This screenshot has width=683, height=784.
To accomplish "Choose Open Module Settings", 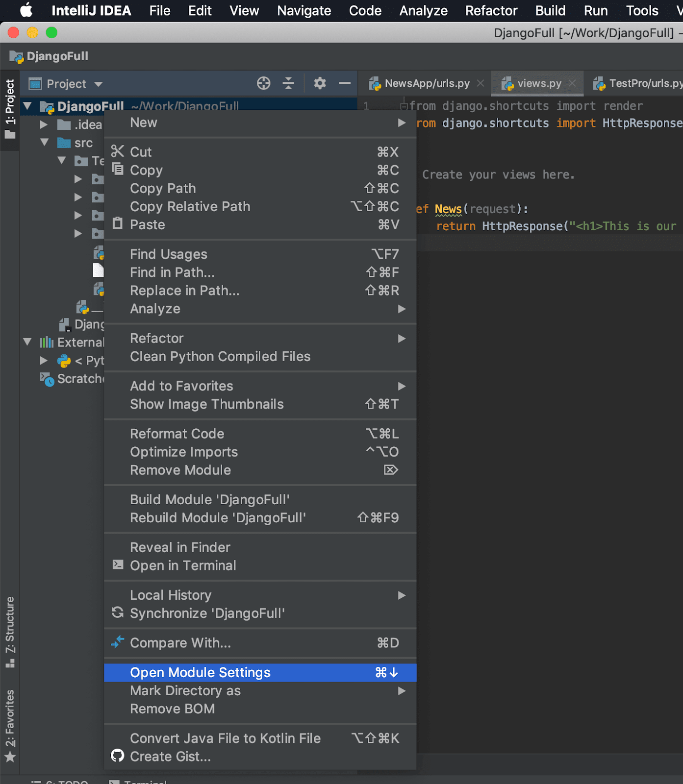I will click(200, 672).
